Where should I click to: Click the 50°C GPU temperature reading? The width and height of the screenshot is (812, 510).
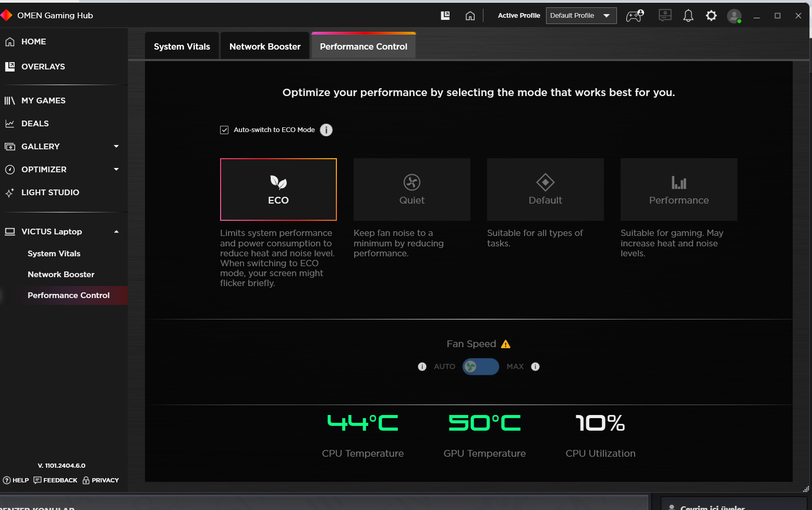[484, 423]
